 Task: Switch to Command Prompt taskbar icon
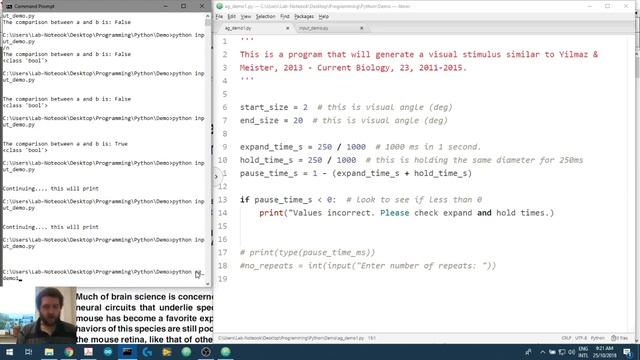click(x=127, y=352)
